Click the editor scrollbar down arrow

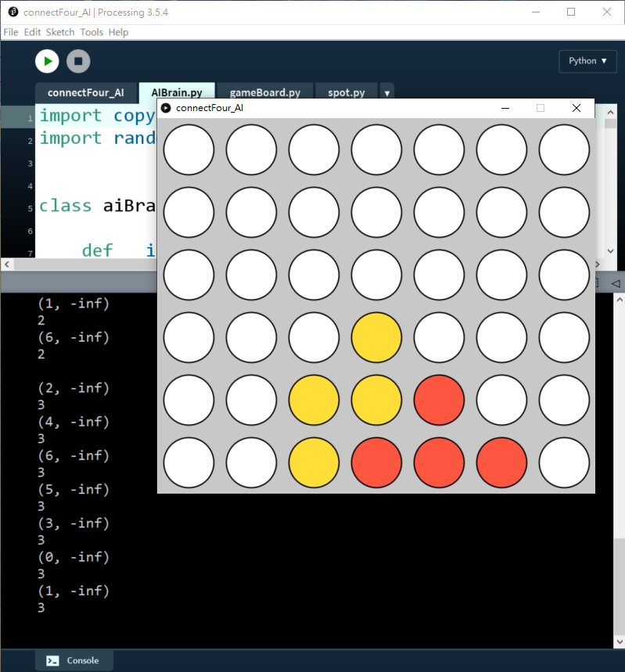[x=611, y=250]
